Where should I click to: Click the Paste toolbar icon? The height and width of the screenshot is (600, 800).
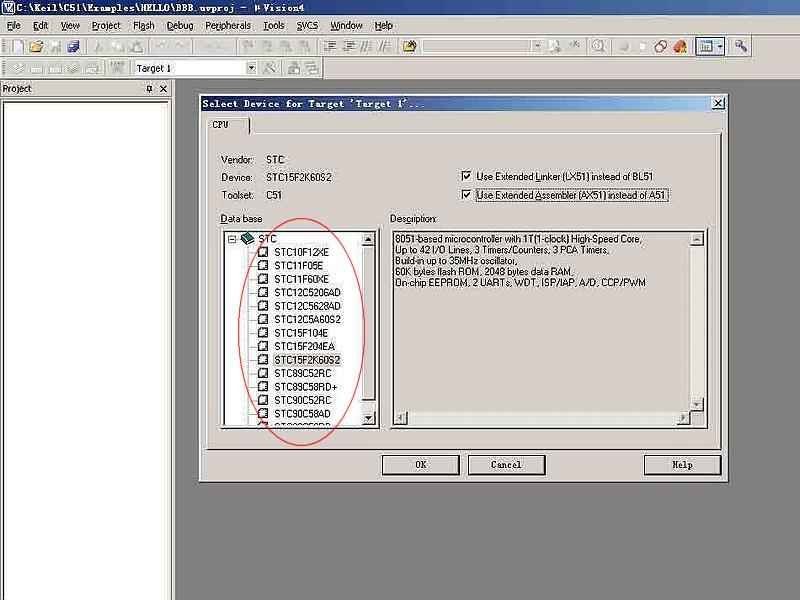click(137, 47)
